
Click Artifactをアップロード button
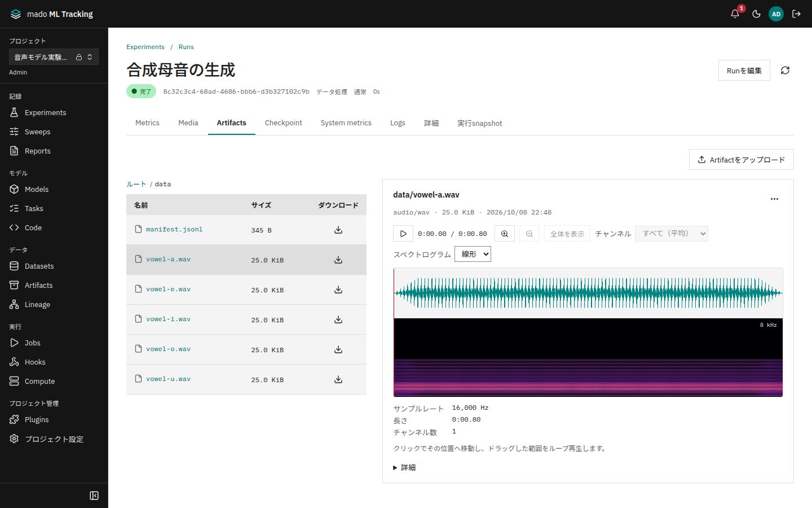click(742, 160)
